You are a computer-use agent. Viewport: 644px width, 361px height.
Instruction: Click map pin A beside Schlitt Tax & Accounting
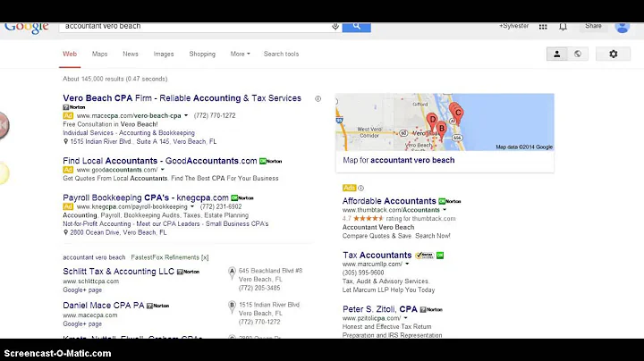click(232, 273)
